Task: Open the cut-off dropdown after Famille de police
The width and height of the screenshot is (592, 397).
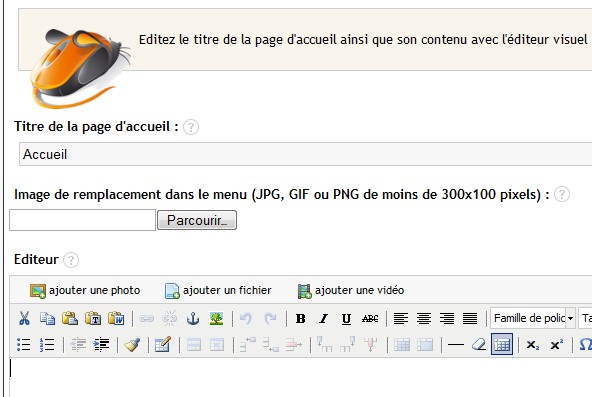Action: click(585, 319)
